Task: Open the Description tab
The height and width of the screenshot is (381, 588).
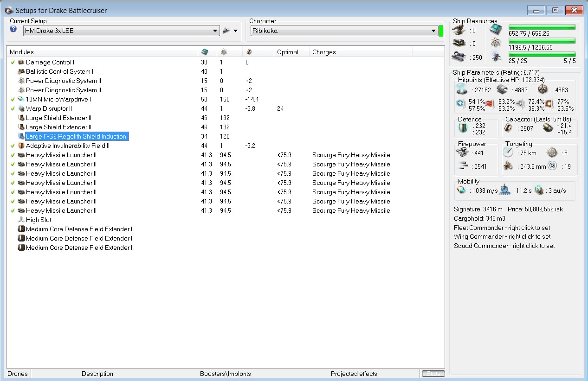Action: (x=97, y=374)
